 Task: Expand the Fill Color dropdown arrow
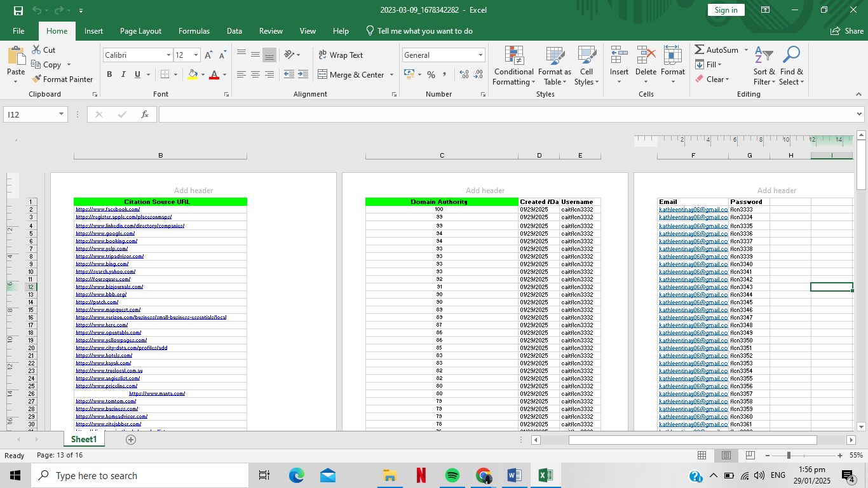coord(203,74)
